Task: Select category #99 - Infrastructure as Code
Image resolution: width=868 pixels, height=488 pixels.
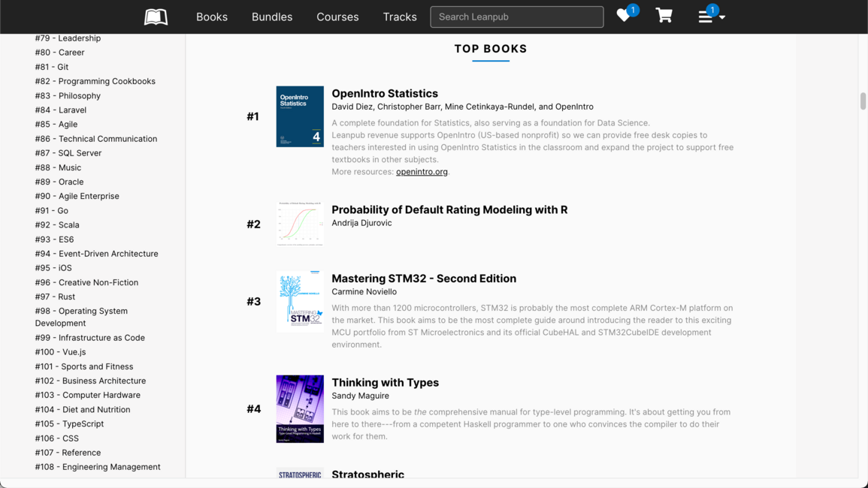Action: click(89, 338)
